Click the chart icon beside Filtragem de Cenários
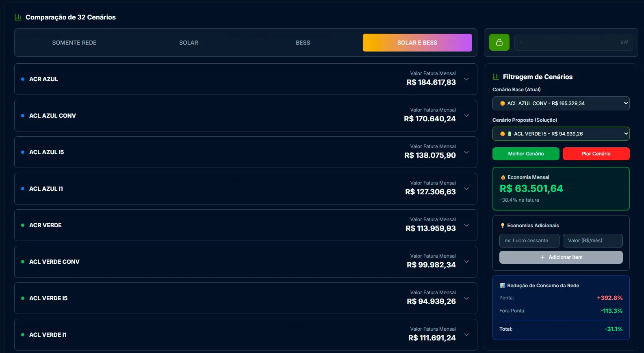 click(496, 77)
